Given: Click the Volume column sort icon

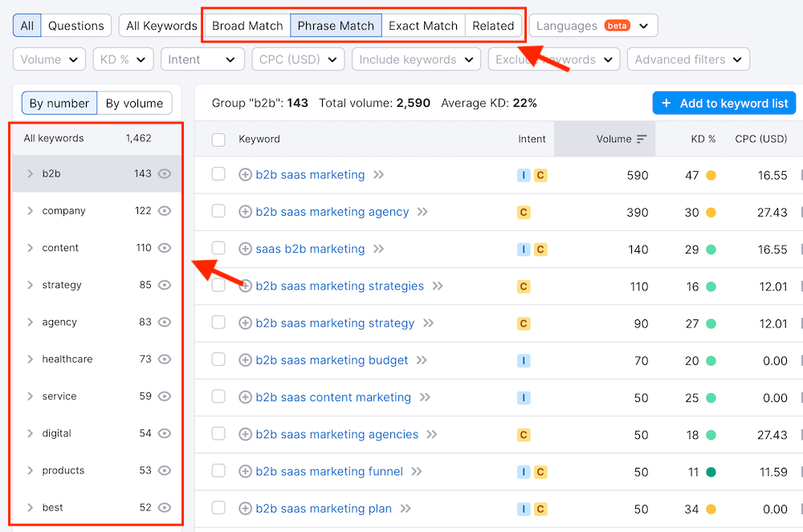Looking at the screenshot, I should [642, 139].
